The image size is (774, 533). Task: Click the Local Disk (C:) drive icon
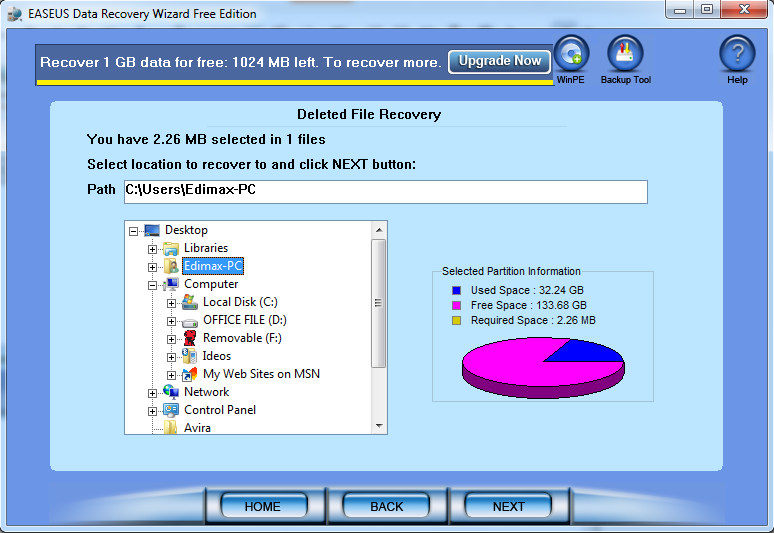point(190,302)
